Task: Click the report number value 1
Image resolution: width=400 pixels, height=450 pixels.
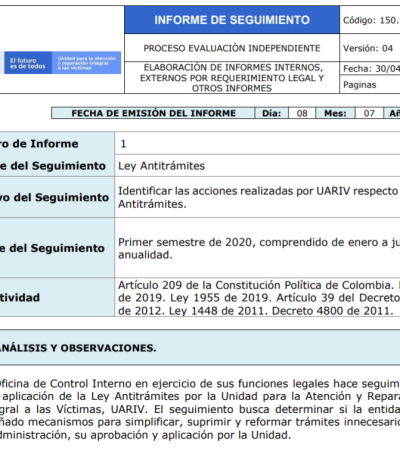Action: [x=123, y=144]
